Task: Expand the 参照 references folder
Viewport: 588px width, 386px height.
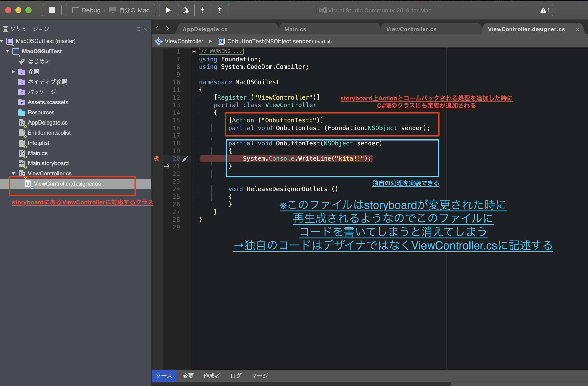Action: 13,72
